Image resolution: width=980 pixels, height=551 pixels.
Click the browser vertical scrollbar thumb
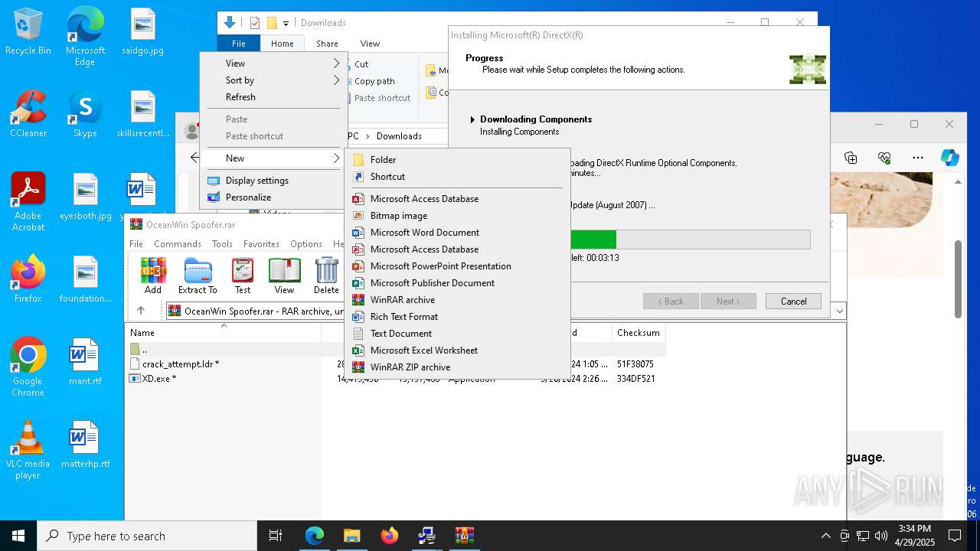coord(958,279)
